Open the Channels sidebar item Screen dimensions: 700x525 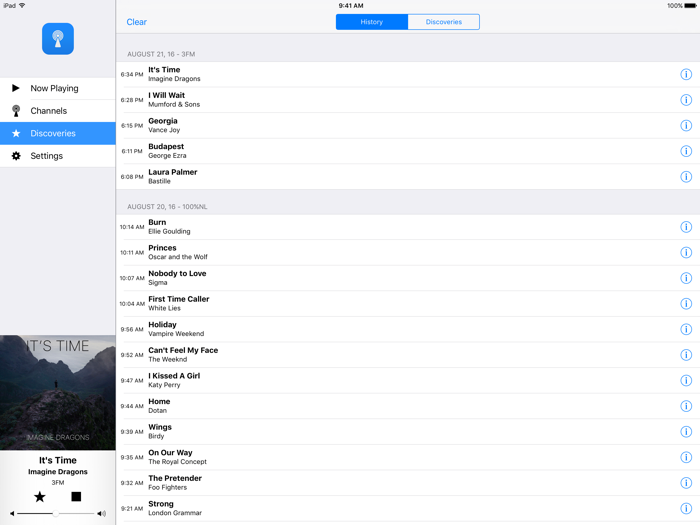pos(58,111)
